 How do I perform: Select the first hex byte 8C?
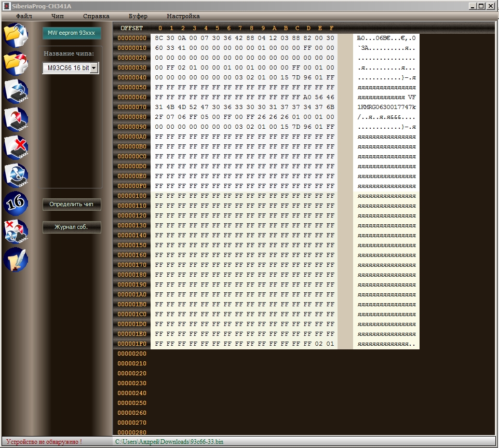(159, 38)
